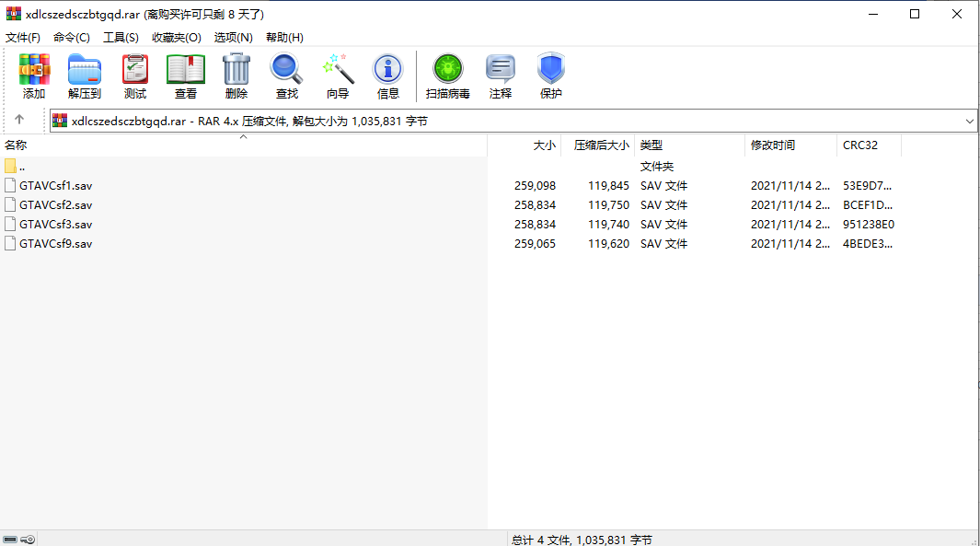Open the 帮助(H) menu
Image resolution: width=980 pixels, height=546 pixels.
284,38
